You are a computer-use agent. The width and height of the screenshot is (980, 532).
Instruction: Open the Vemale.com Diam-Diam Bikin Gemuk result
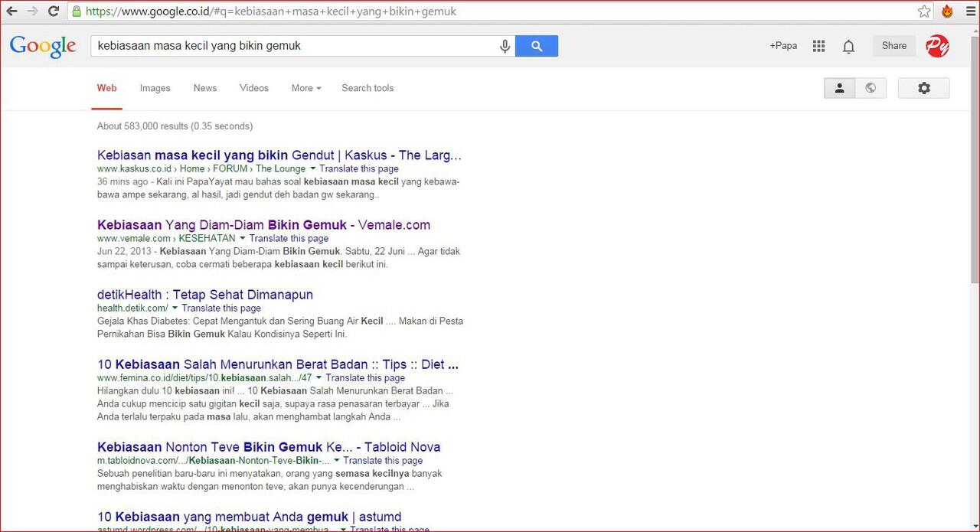263,225
